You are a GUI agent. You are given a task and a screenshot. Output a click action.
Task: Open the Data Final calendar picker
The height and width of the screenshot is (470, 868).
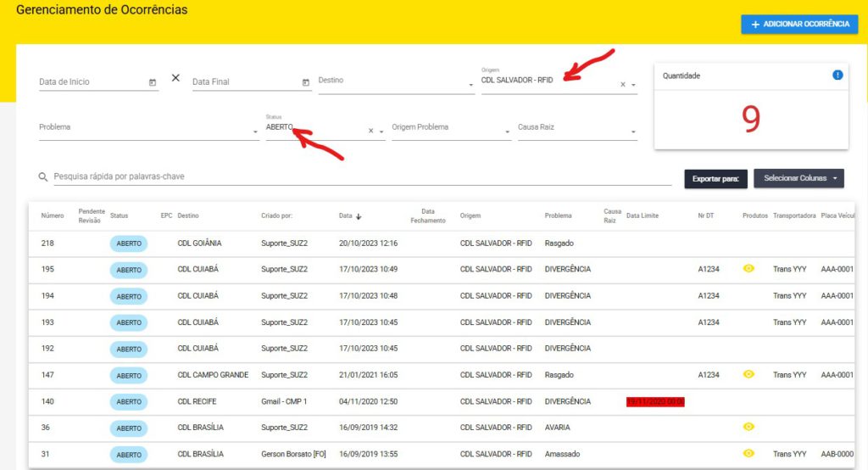(306, 82)
